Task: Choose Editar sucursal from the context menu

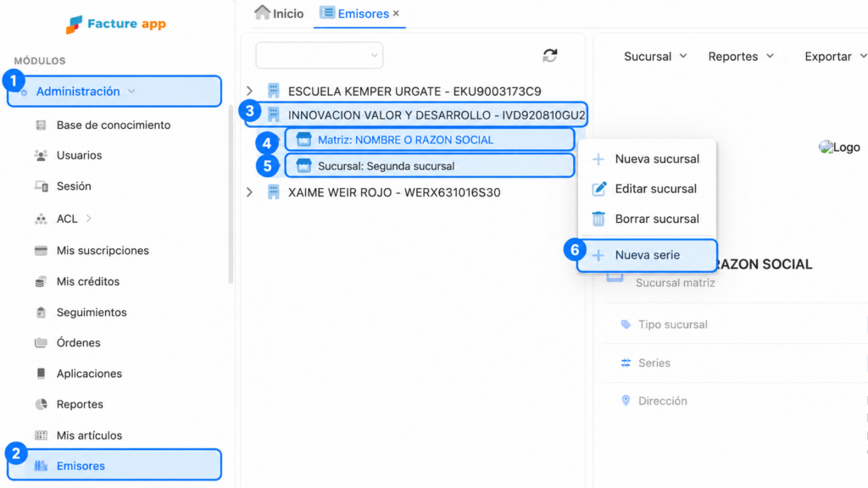Action: [647, 189]
